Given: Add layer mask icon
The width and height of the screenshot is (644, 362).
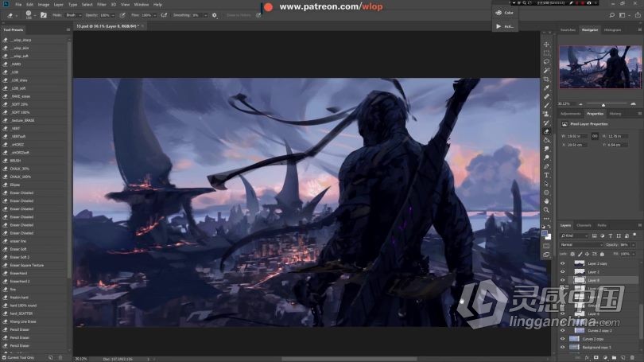Looking at the screenshot, I should tap(596, 358).
